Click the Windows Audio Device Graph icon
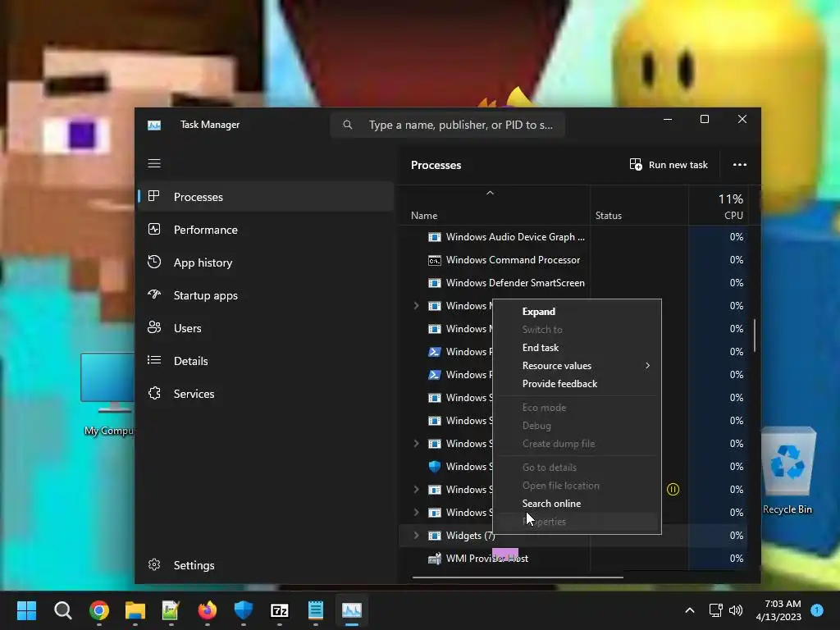 pos(435,237)
